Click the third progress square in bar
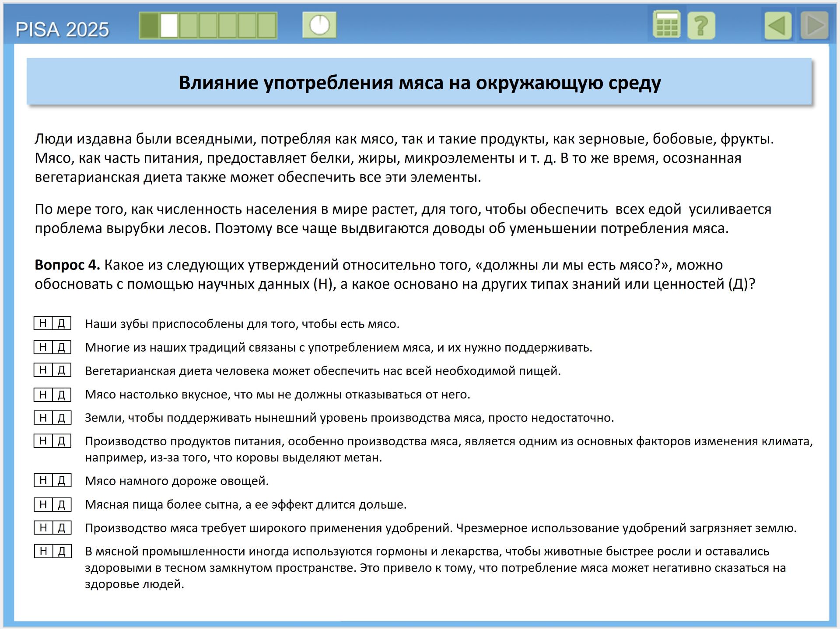 click(189, 25)
